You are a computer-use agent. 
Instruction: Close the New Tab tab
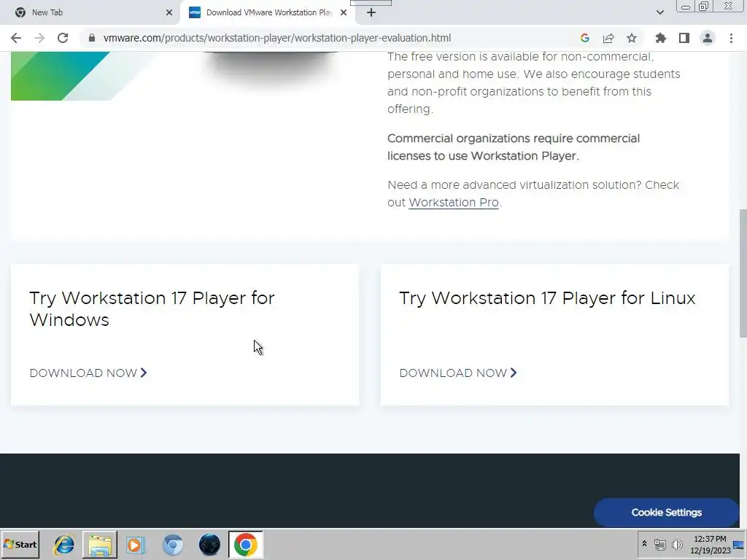click(x=169, y=13)
